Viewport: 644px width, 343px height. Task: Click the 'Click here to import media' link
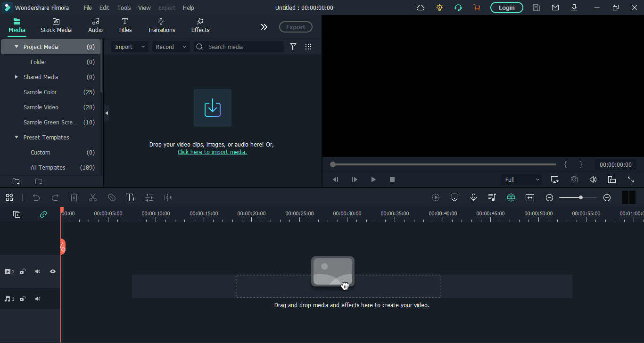point(212,152)
